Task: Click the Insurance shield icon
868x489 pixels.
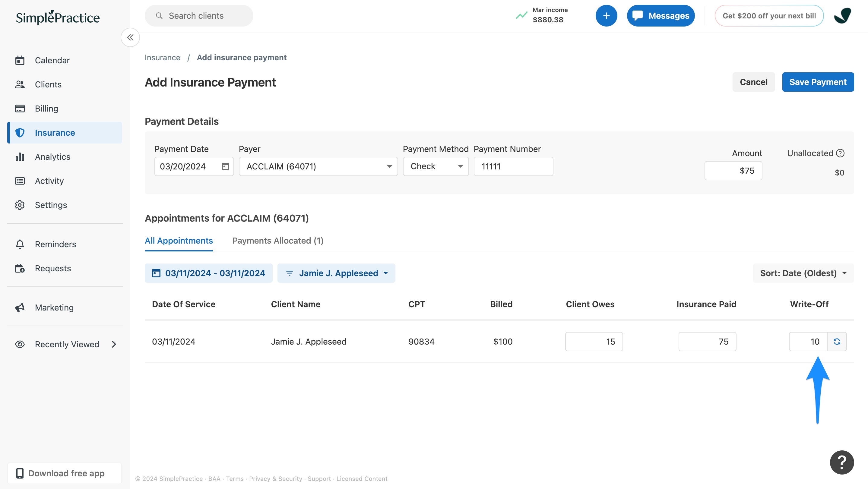Action: (x=20, y=133)
